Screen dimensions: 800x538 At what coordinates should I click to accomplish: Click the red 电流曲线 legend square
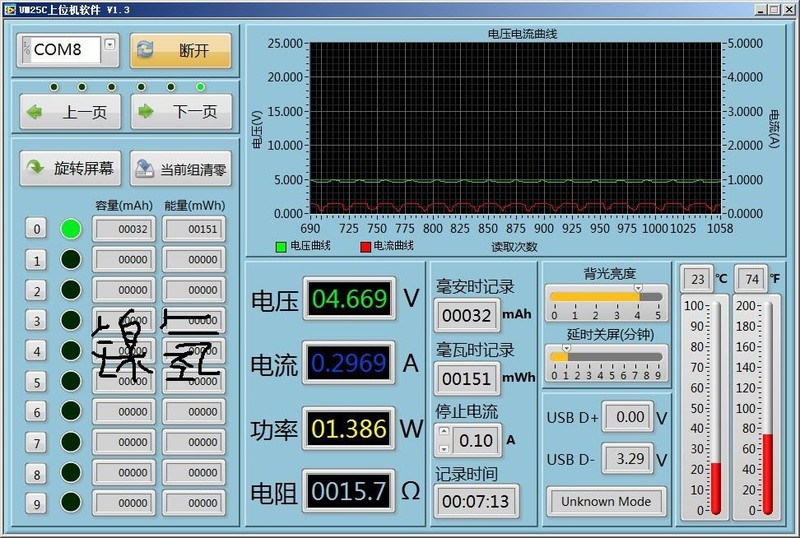[x=365, y=246]
